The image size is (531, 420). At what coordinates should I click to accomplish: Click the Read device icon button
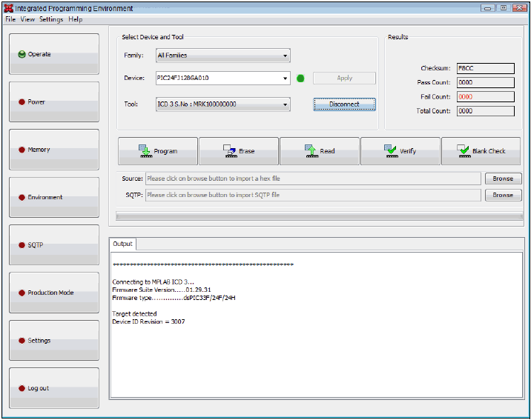(320, 151)
